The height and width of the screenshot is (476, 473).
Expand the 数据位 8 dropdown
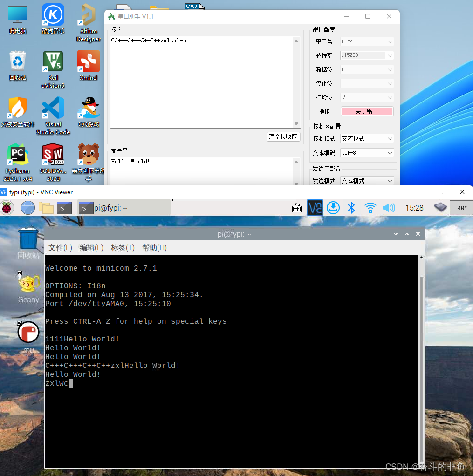[x=367, y=69]
